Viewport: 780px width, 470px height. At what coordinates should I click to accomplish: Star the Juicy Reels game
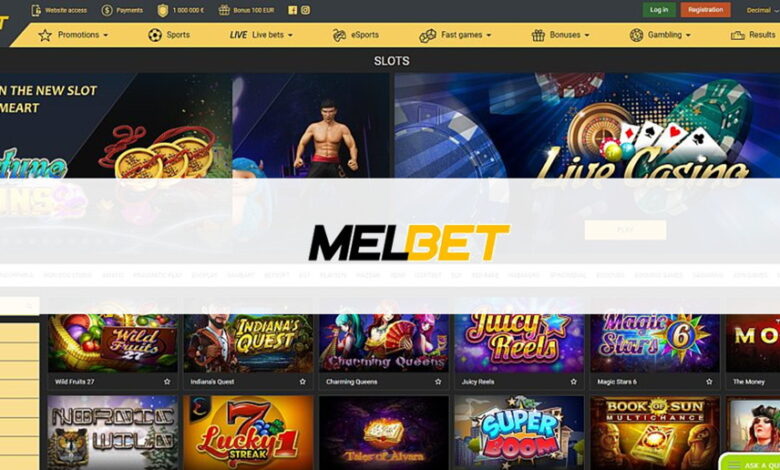coord(574,382)
